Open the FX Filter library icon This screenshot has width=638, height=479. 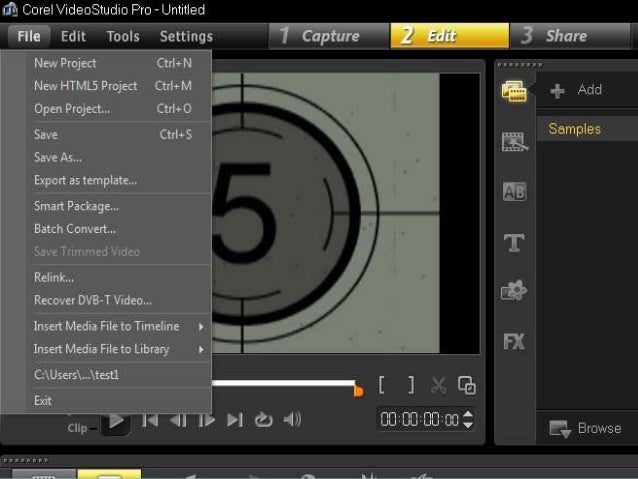click(x=514, y=341)
